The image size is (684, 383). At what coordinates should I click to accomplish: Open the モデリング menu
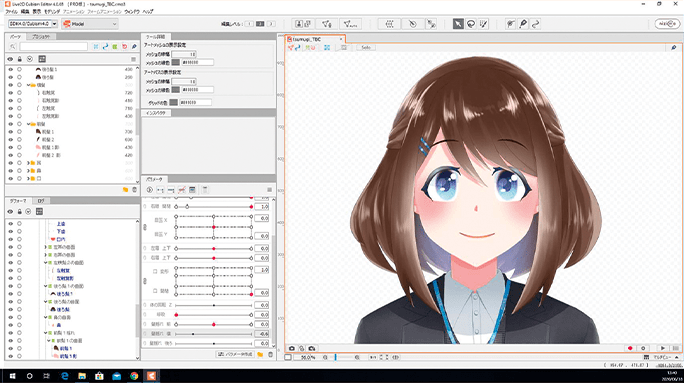tap(52, 12)
